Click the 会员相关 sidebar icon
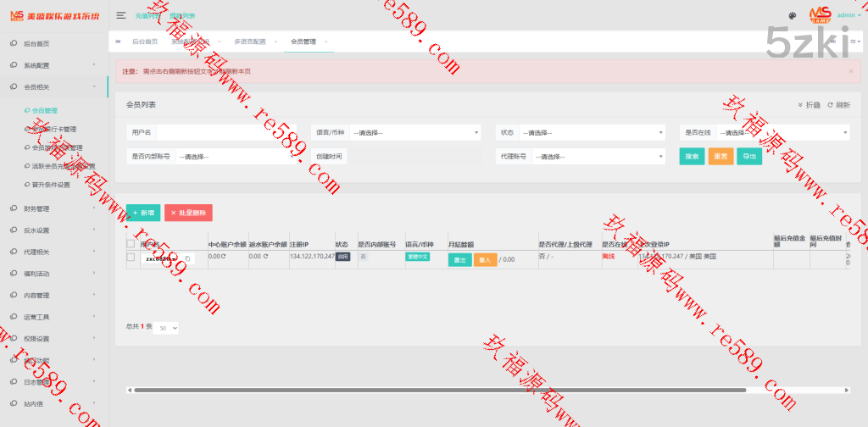The height and width of the screenshot is (427, 868). pyautogui.click(x=14, y=86)
